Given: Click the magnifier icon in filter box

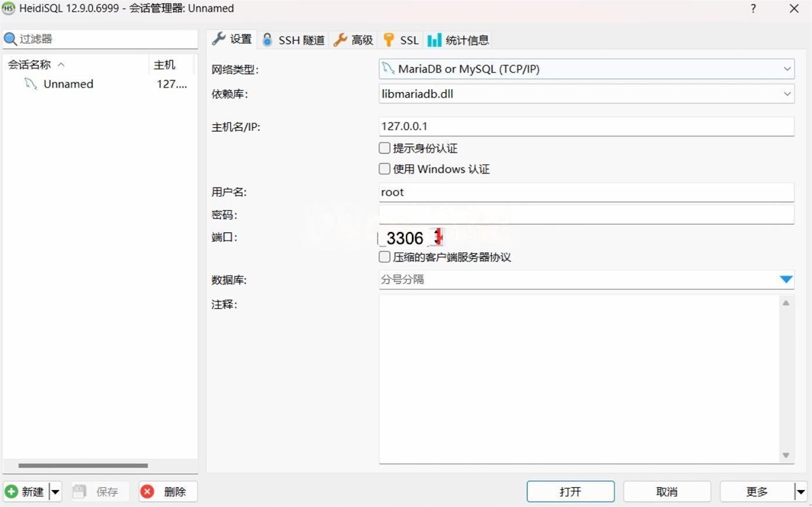Looking at the screenshot, I should 11,39.
